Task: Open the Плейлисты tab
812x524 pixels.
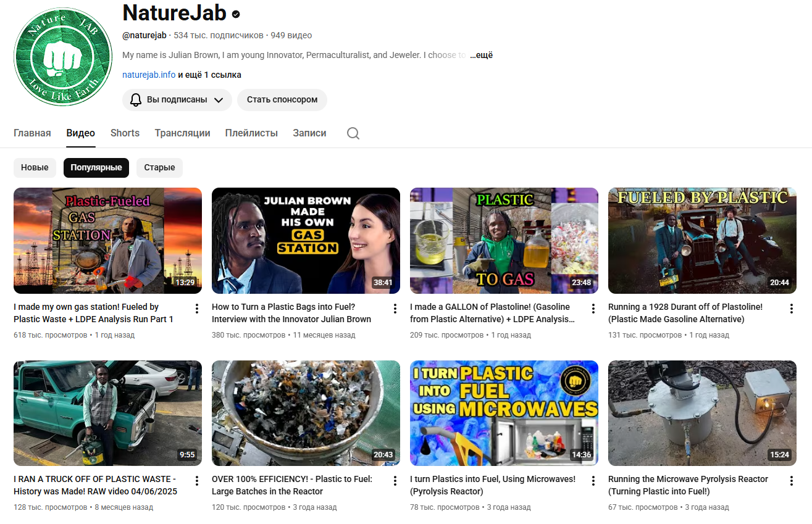Action: click(251, 133)
